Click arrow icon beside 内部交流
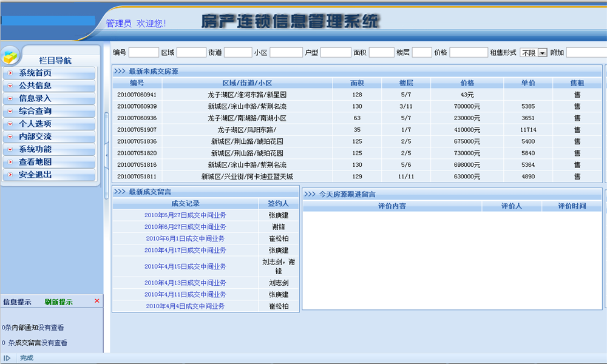This screenshot has height=364, width=607. coord(10,136)
